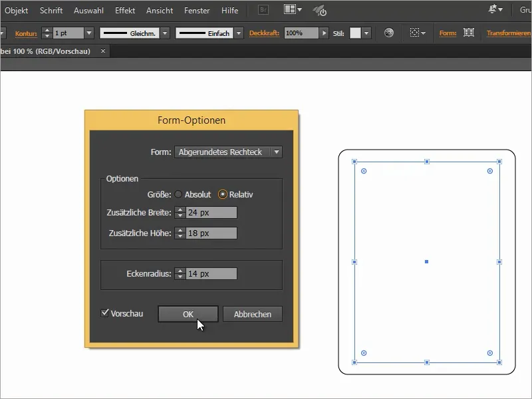Click the selection center point

tap(426, 261)
